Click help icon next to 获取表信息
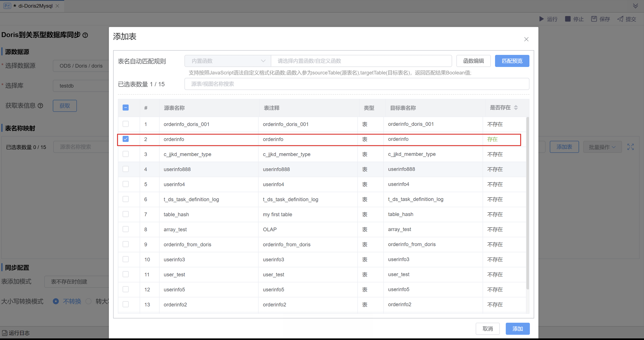 coord(40,106)
